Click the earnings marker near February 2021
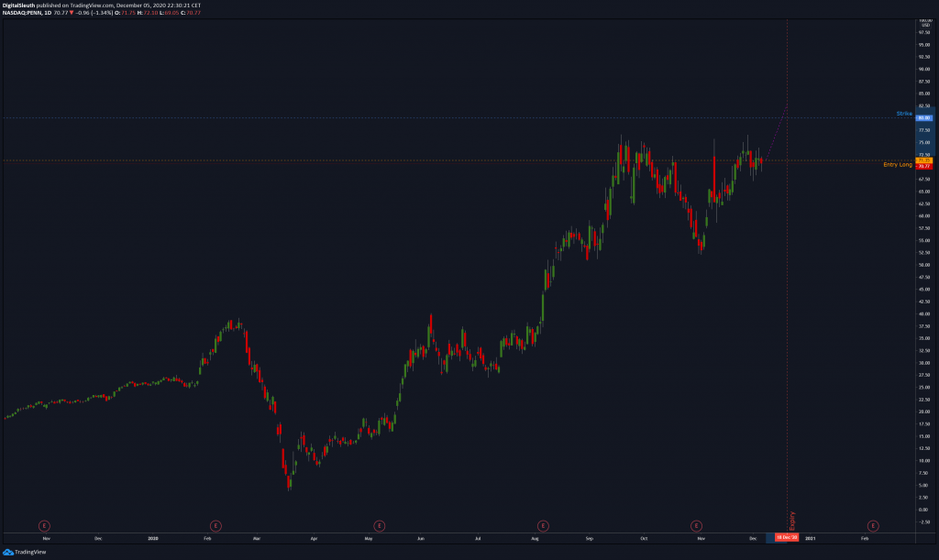Image resolution: width=939 pixels, height=560 pixels. click(872, 525)
